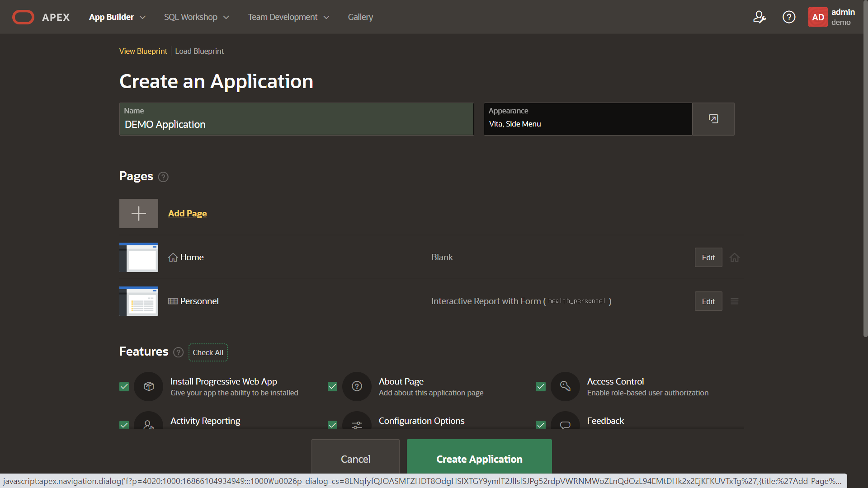
Task: Click the About Page feature icon
Action: tap(357, 386)
